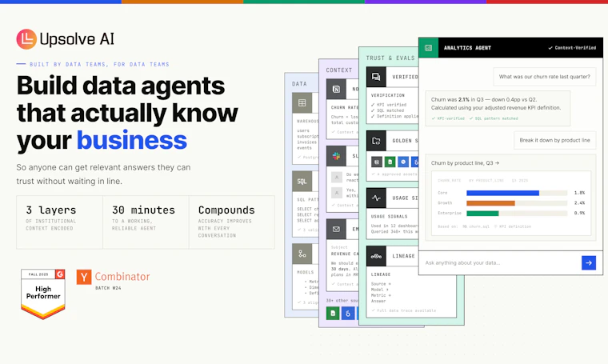Screen dimensions: 608x364
Task: Click the '0.9%' Enterprise value
Action: pyautogui.click(x=579, y=213)
